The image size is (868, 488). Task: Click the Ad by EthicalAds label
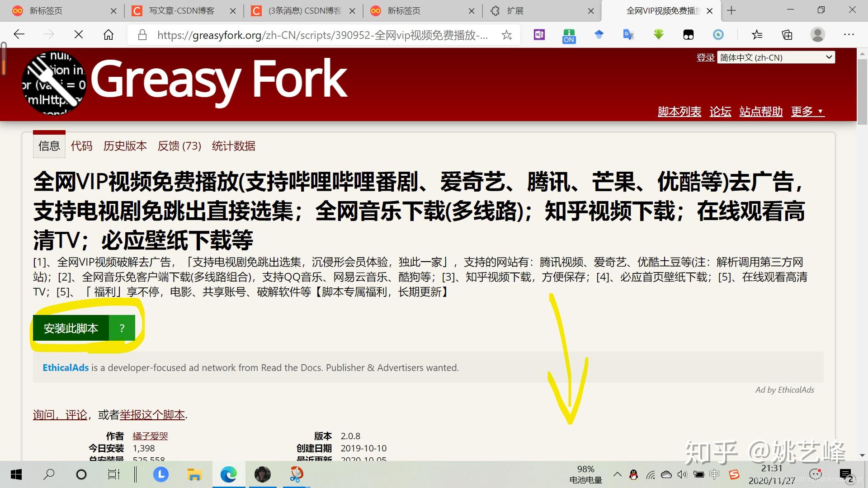[784, 390]
